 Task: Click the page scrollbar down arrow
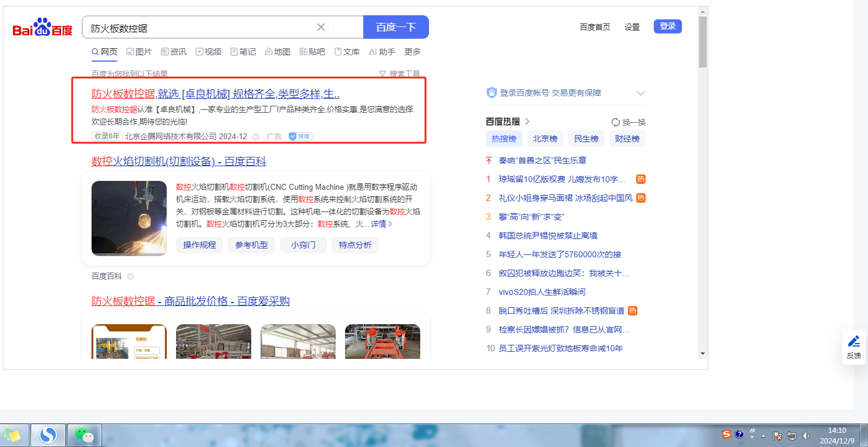coord(702,354)
